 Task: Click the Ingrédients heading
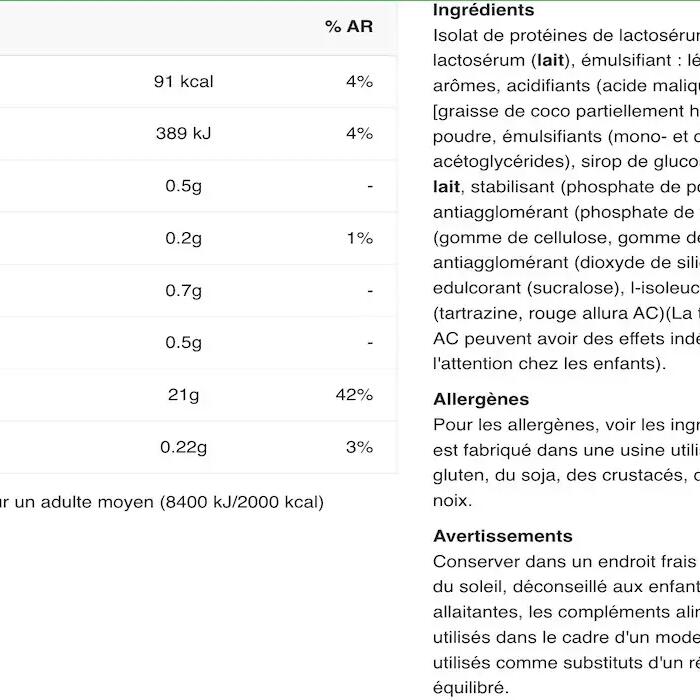click(x=483, y=10)
